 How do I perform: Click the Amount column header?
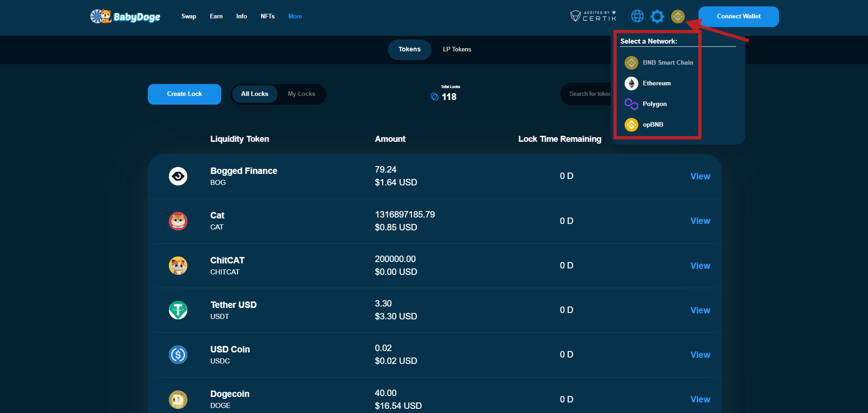coord(390,139)
